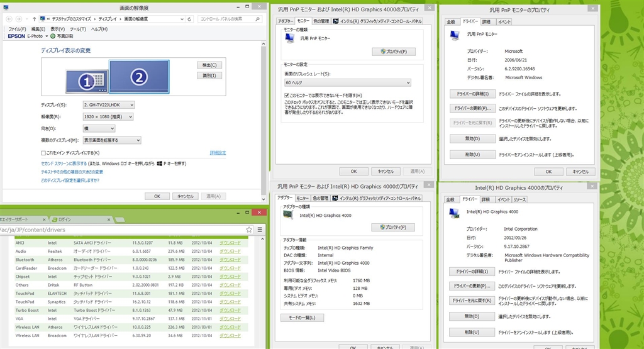Screen dimensions: 644x349
Task: Select monitor 2 thumbnail
Action: click(139, 76)
